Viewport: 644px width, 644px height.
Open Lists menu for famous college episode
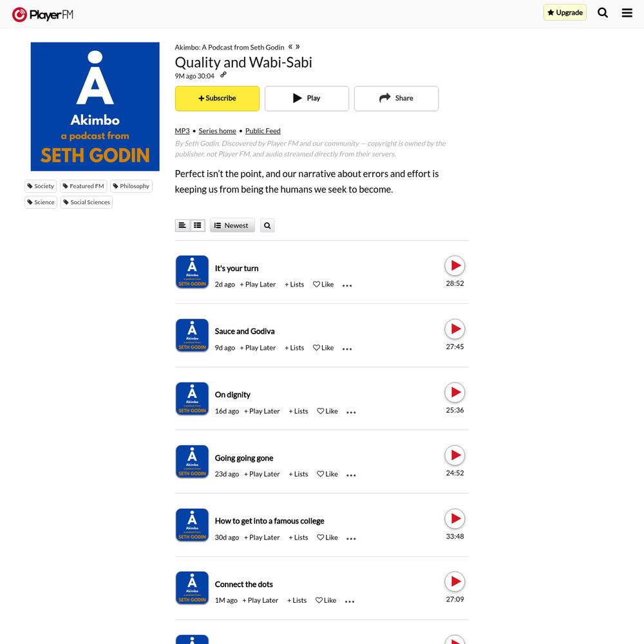click(299, 537)
